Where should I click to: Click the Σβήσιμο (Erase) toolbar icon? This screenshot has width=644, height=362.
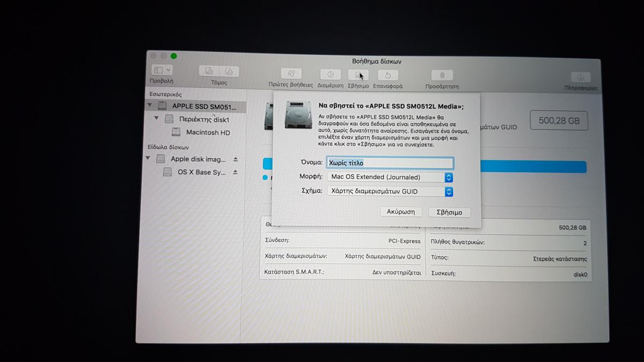[x=358, y=75]
